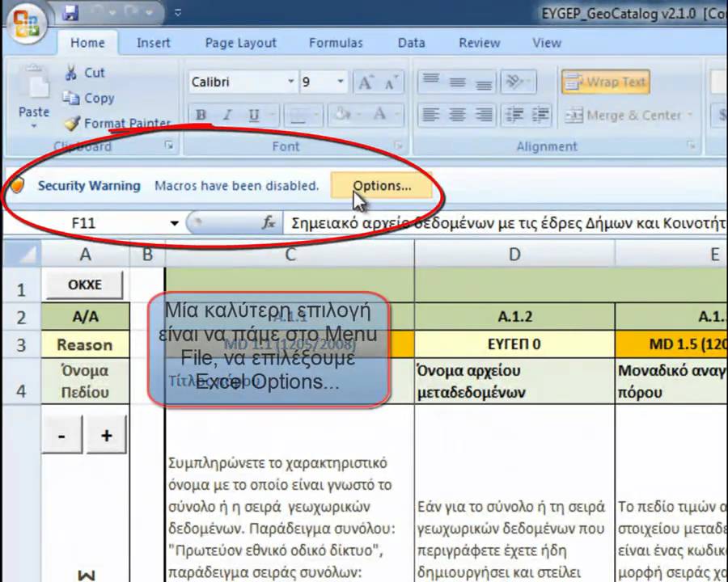Screen dimensions: 728x582
Task: Click into the formula bar text
Action: 505,223
